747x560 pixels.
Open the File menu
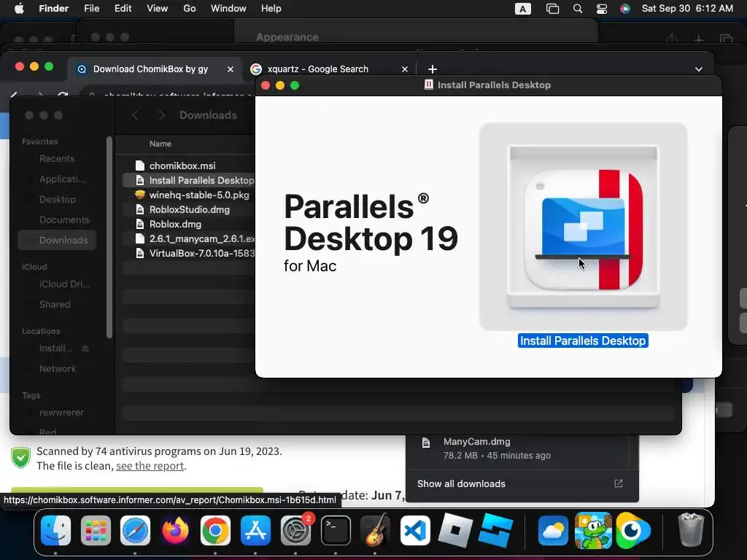[91, 9]
